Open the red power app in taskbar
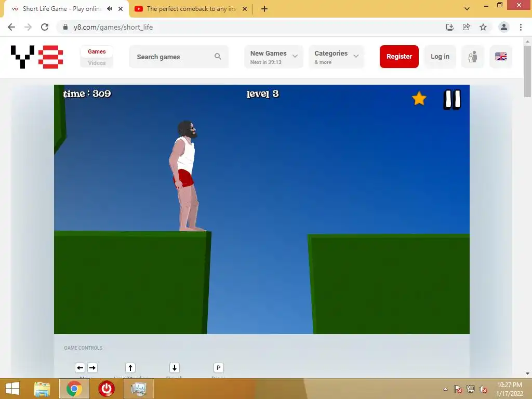532x399 pixels. click(107, 389)
